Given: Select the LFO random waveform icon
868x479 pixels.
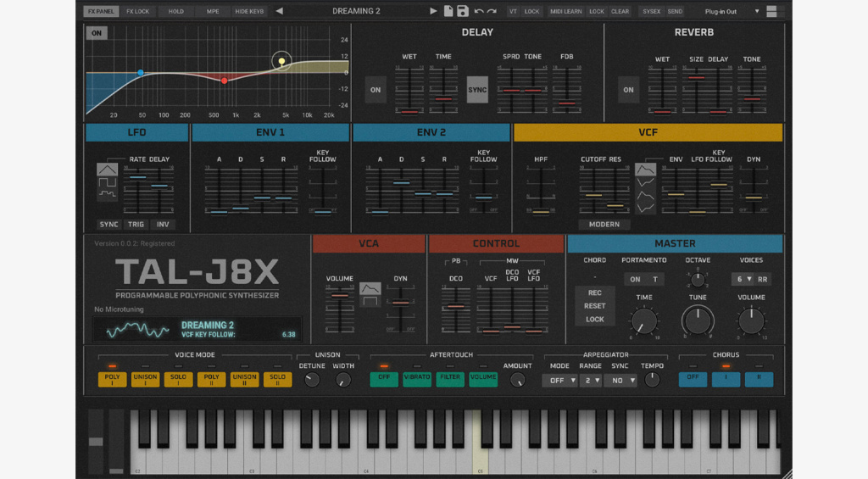Looking at the screenshot, I should (107, 194).
